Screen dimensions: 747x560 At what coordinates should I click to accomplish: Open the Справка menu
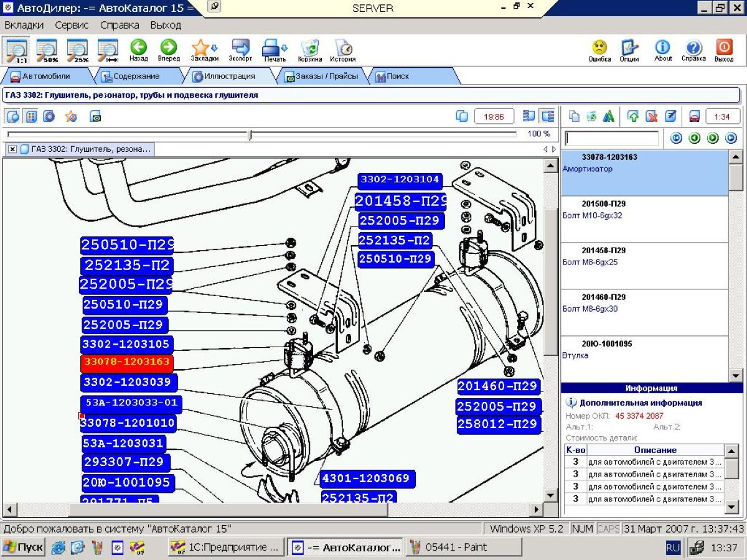click(x=120, y=26)
